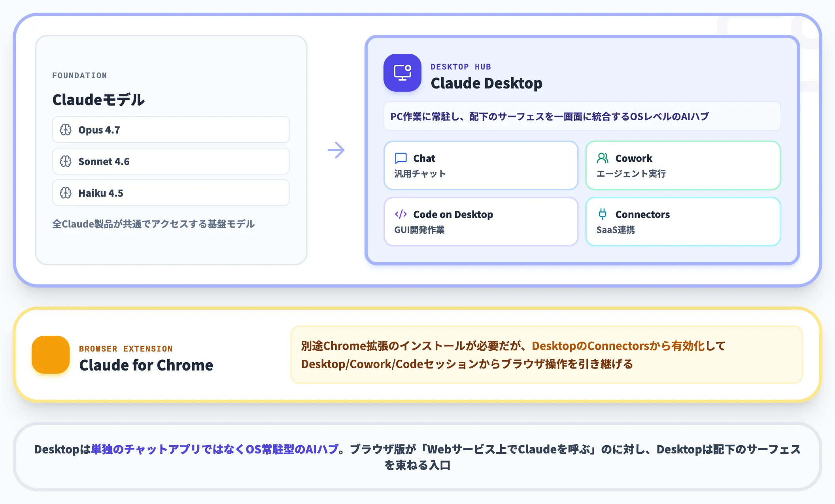Click highlighted DesktopのConnectorsから有効化 text
The width and height of the screenshot is (835, 504).
click(618, 346)
